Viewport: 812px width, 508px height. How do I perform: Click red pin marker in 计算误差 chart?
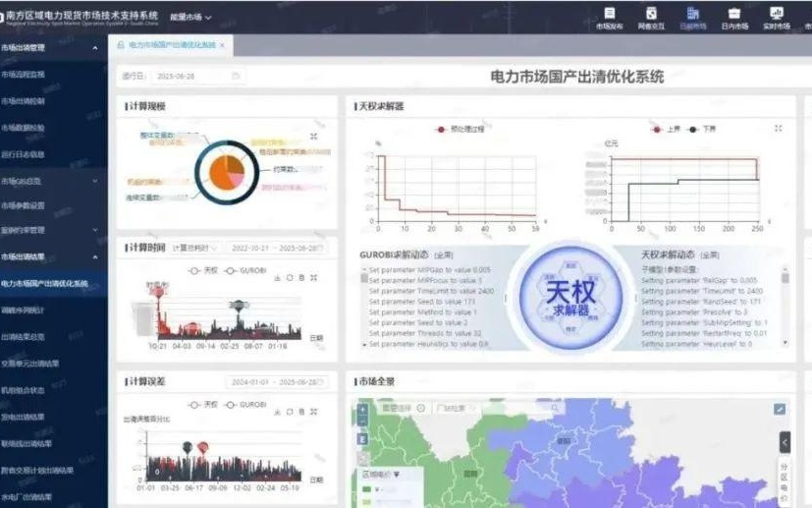(x=203, y=447)
